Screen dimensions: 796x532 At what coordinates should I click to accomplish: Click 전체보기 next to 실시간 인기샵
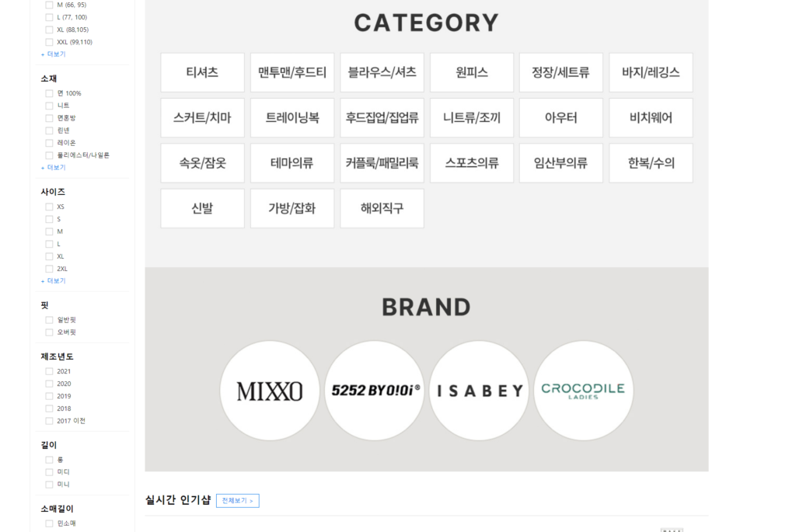click(237, 500)
